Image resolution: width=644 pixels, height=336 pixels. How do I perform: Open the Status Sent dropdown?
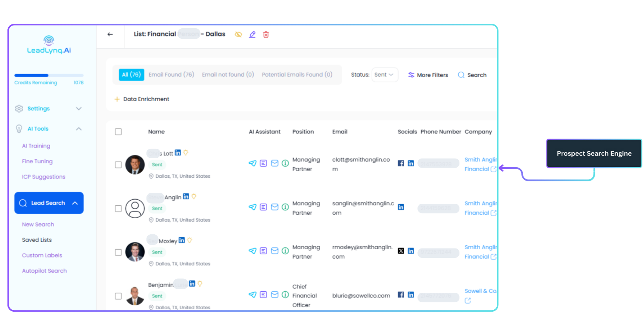pyautogui.click(x=384, y=75)
